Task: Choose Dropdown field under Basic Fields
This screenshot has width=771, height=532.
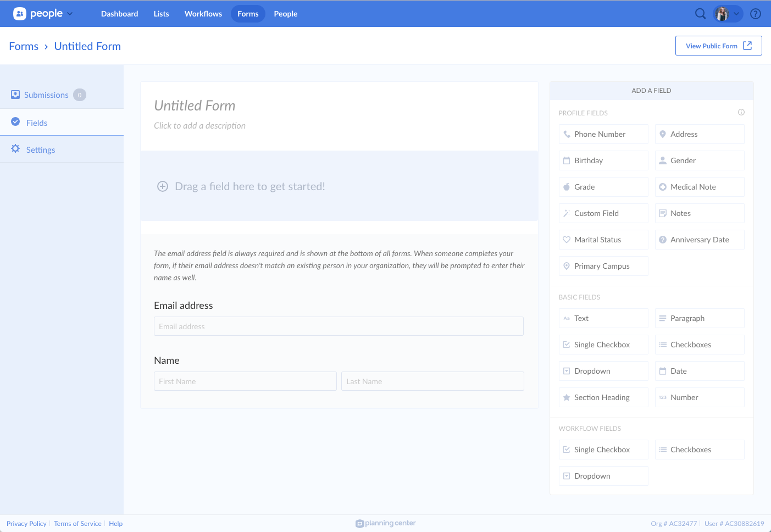Action: [x=603, y=371]
